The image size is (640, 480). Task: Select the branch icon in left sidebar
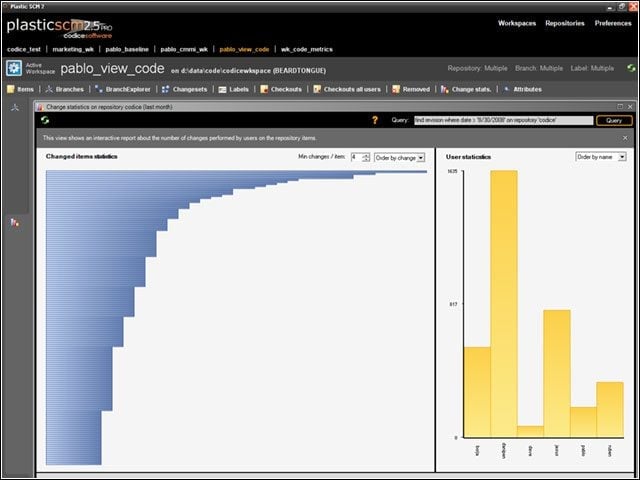(15, 108)
